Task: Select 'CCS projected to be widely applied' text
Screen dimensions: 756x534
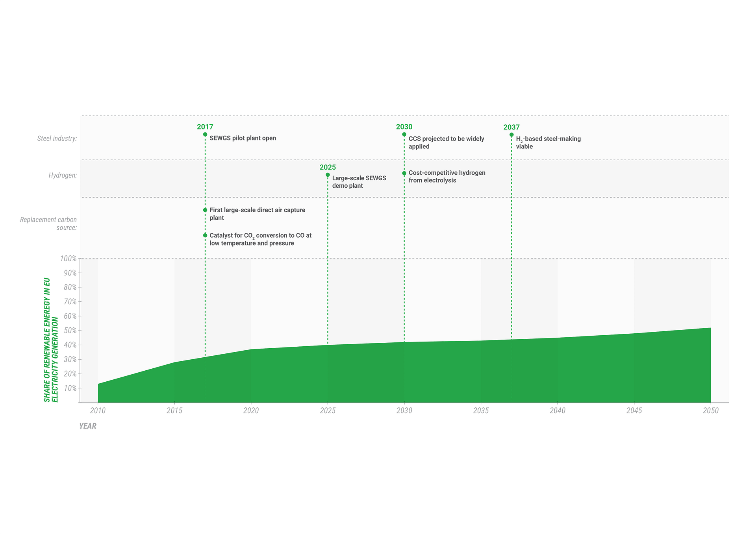Action: [x=446, y=142]
